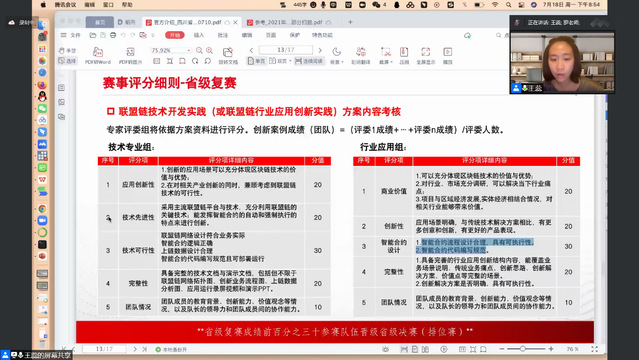Click the 13/17 page field in status bar

104,349
